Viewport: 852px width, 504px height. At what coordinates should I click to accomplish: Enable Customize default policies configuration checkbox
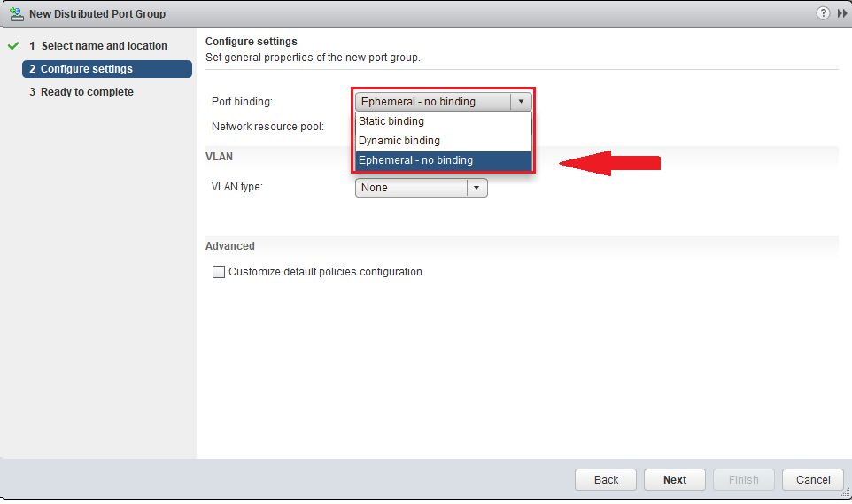(219, 273)
